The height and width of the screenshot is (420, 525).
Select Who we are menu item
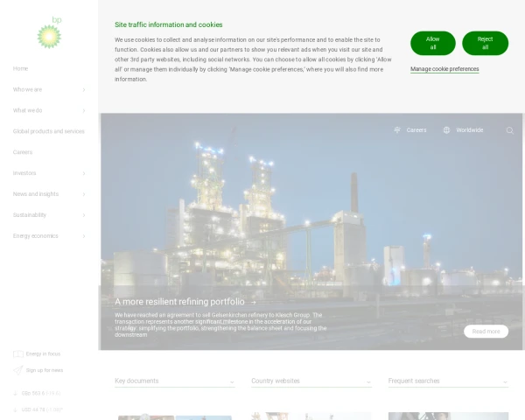click(27, 89)
